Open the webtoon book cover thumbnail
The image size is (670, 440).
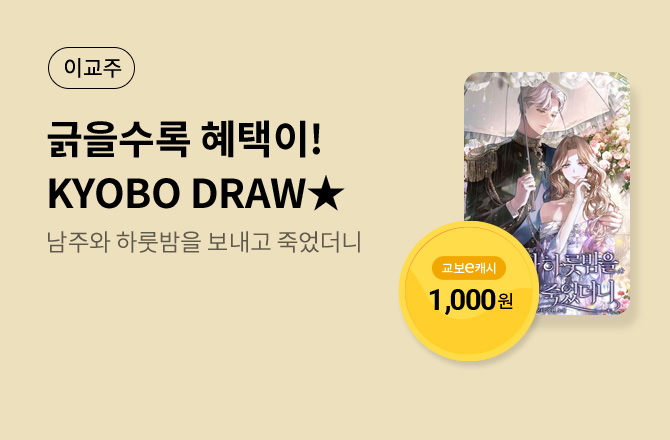point(547,194)
